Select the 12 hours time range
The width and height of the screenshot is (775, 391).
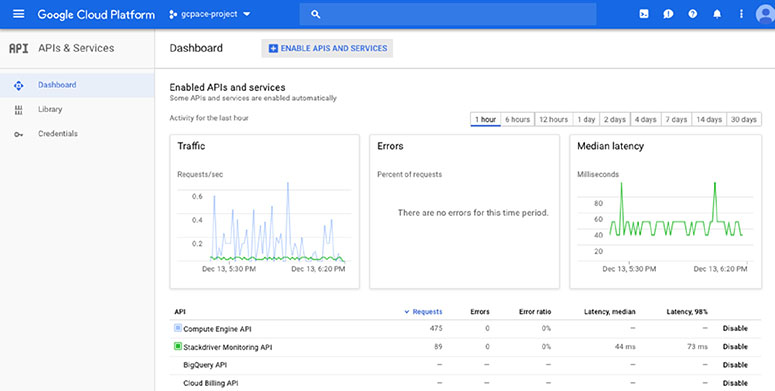click(x=554, y=120)
